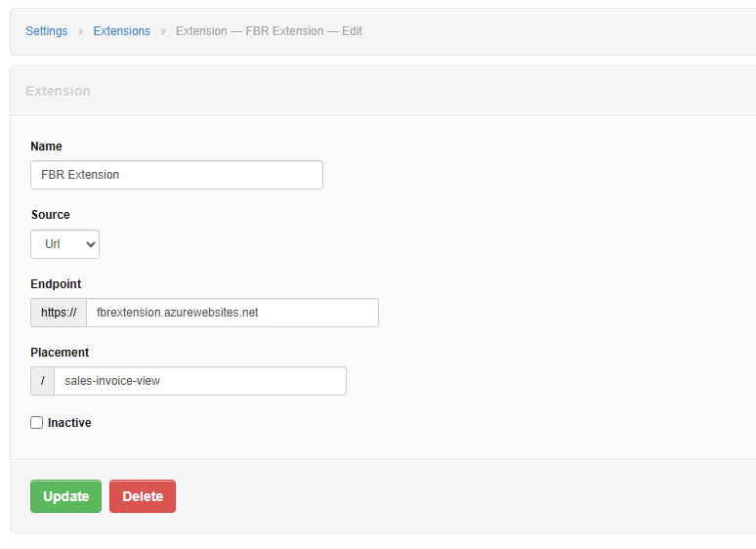This screenshot has width=756, height=549.
Task: Click the Inactive label text
Action: (69, 423)
